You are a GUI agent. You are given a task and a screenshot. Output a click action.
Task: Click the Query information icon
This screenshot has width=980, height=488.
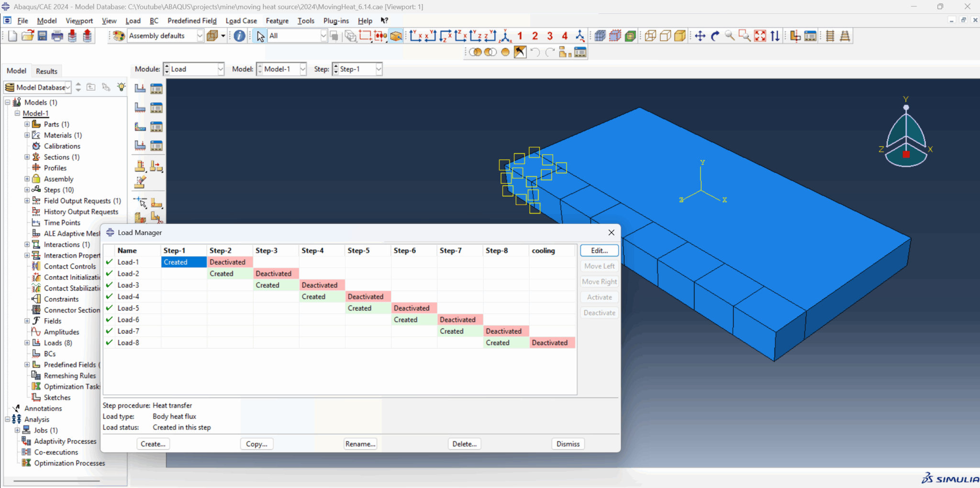(239, 36)
